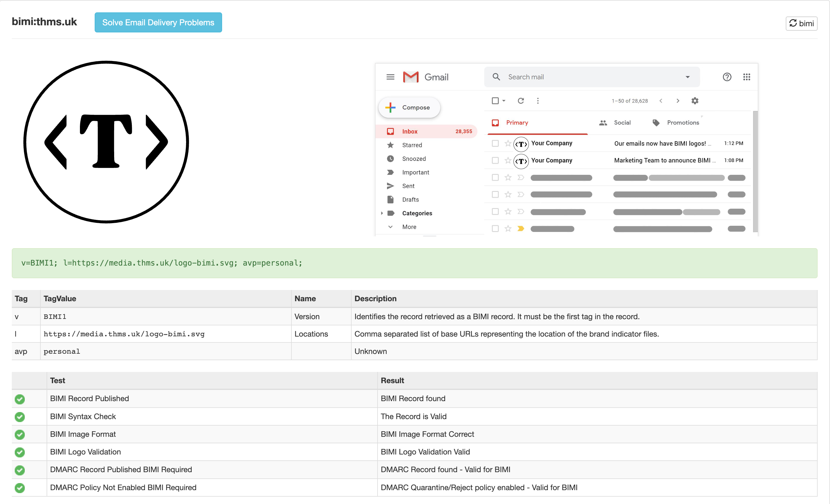Open the Inbox folder
The width and height of the screenshot is (830, 504).
pos(427,131)
